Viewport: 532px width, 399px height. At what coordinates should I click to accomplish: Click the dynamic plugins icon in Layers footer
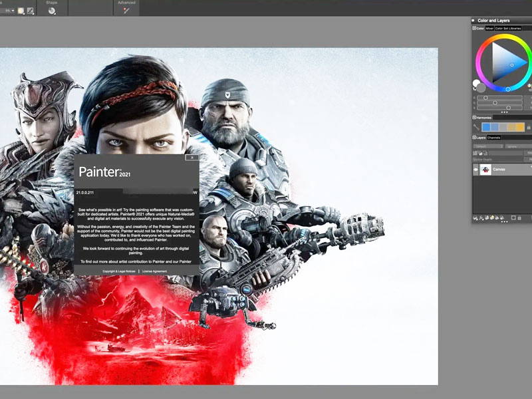tap(481, 218)
